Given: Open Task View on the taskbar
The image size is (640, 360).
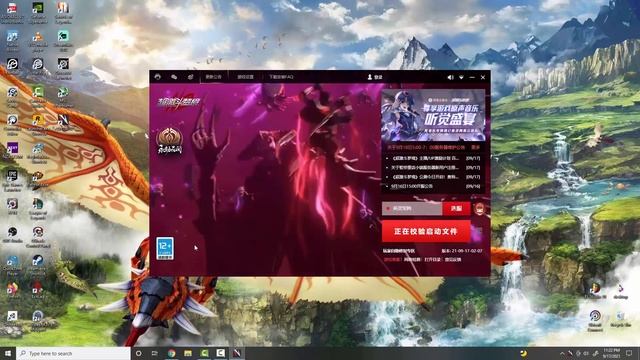Looking at the screenshot, I should click(x=155, y=353).
